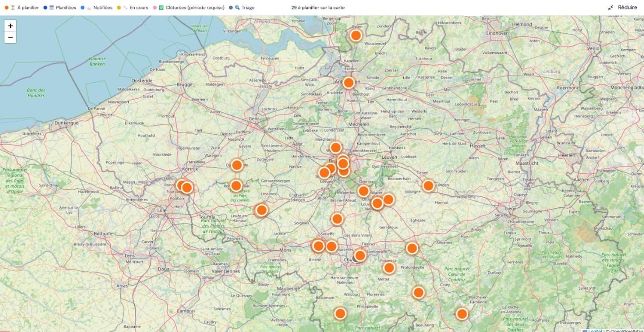Select the marker northwest of Binche
644x332 pixels.
tap(318, 246)
